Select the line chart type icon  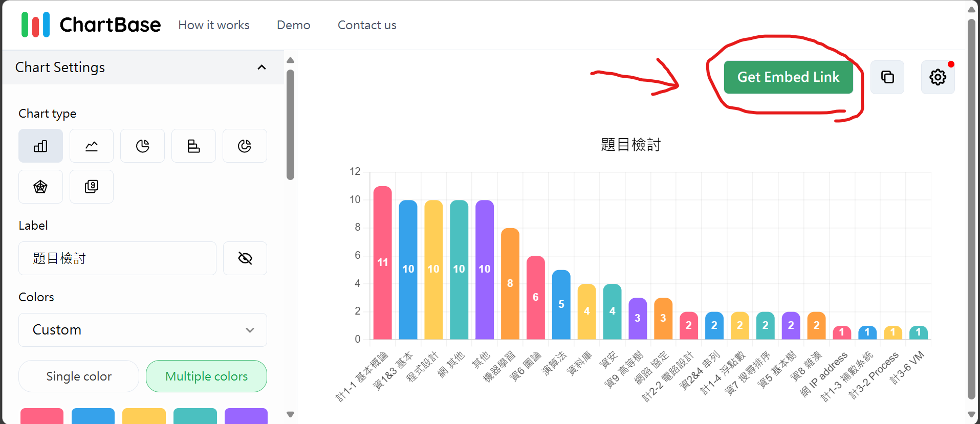click(92, 146)
